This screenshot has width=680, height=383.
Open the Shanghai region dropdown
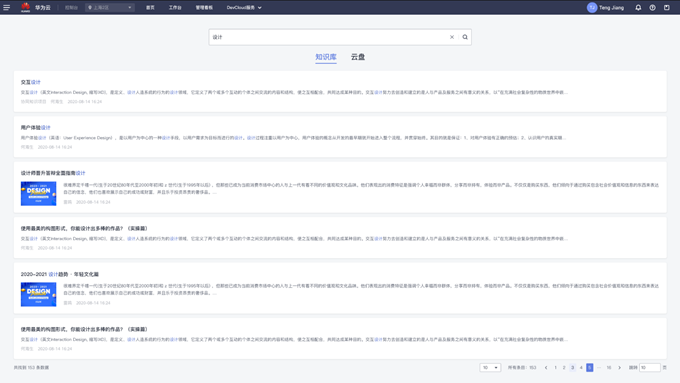(110, 7)
